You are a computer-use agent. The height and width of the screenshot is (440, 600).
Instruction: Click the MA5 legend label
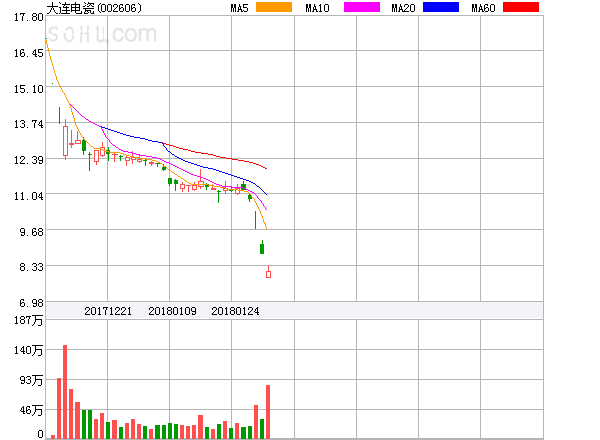click(240, 8)
